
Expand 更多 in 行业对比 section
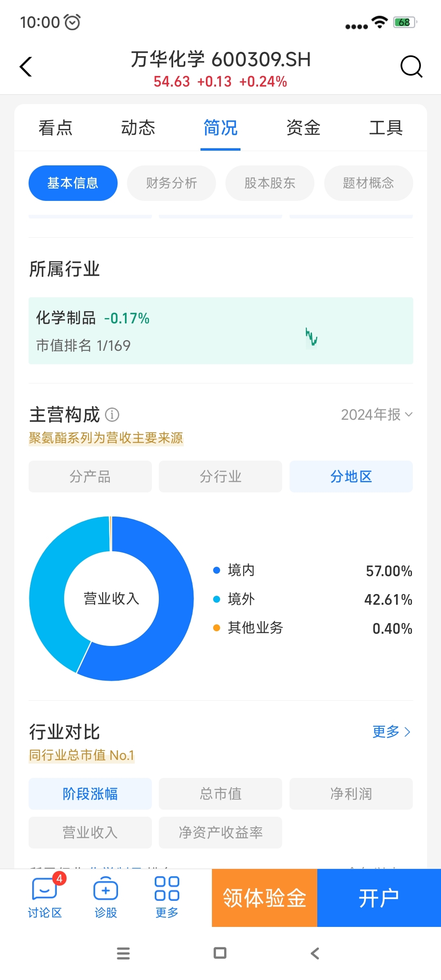pos(392,731)
